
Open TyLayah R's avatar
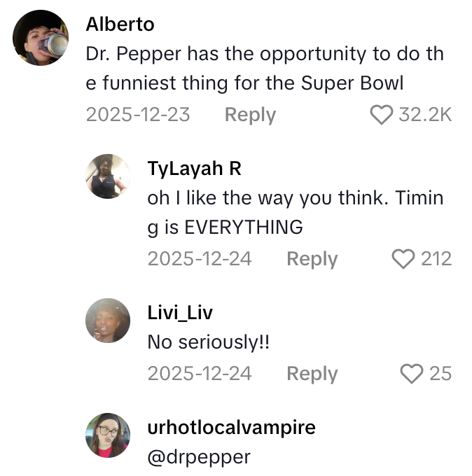107,177
